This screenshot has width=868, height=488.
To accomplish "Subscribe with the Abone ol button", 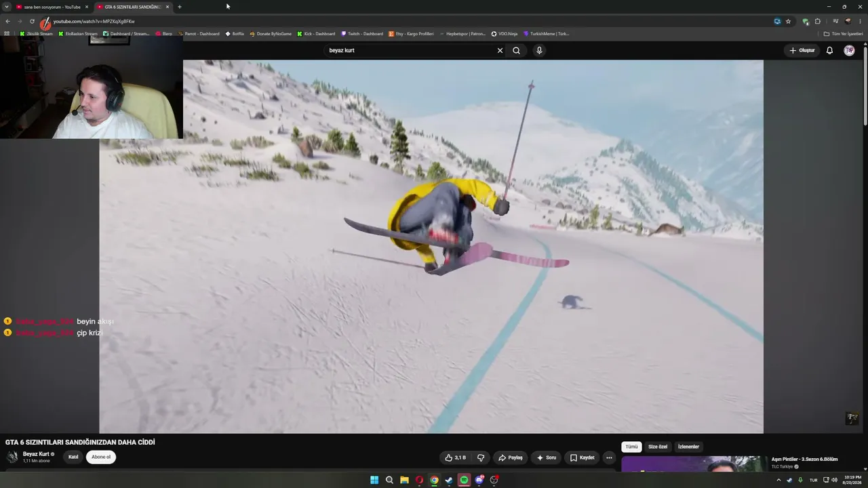I will click(101, 457).
